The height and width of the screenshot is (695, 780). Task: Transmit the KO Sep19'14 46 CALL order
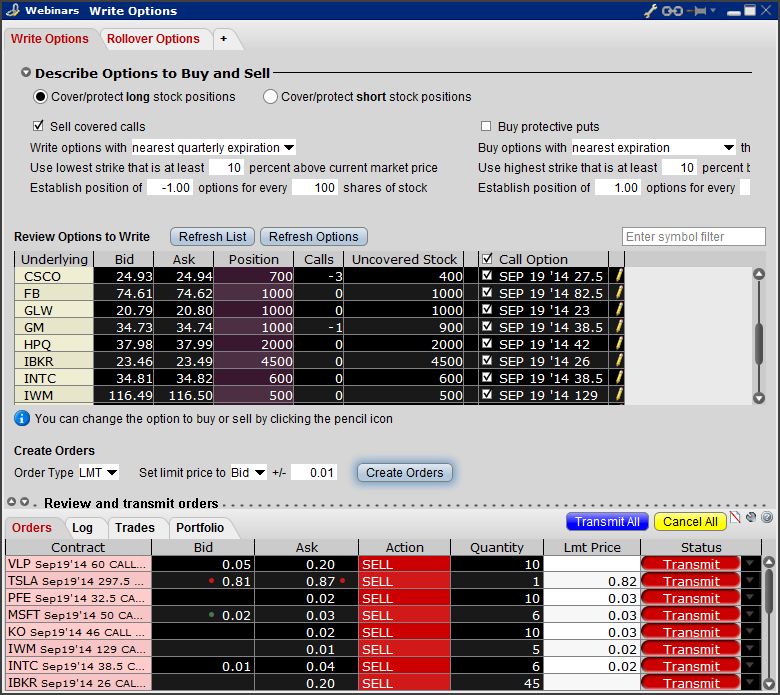[x=691, y=632]
